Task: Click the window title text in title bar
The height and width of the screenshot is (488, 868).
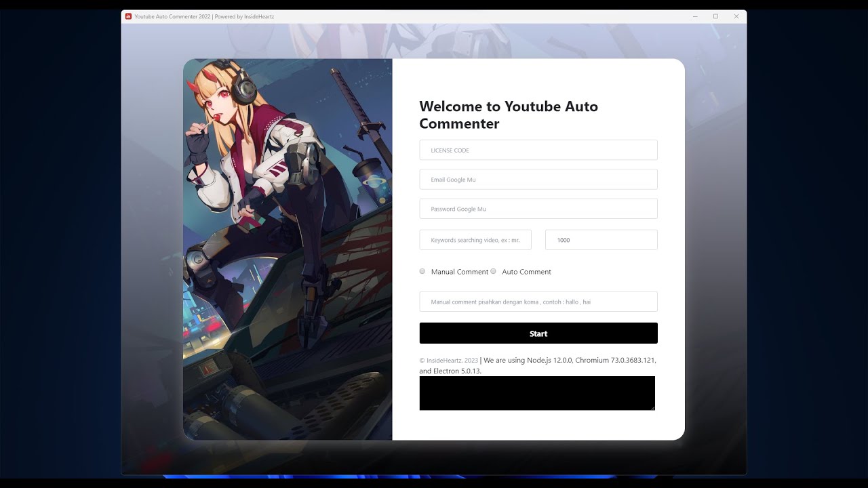Action: (204, 16)
